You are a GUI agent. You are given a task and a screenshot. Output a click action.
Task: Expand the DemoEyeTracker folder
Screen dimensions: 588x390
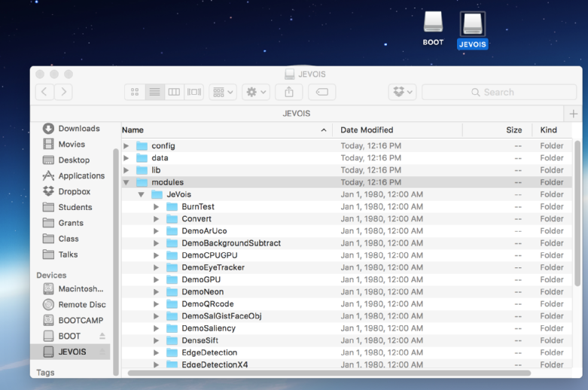157,268
